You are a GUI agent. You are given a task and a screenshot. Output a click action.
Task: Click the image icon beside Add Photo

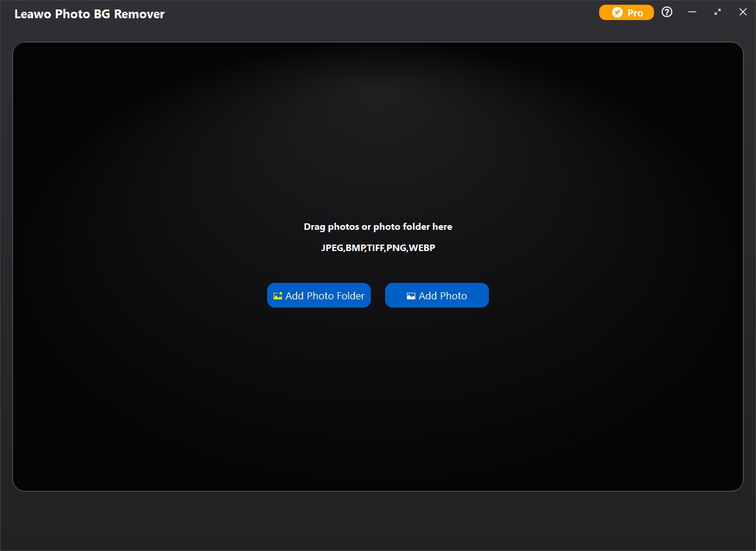(411, 296)
